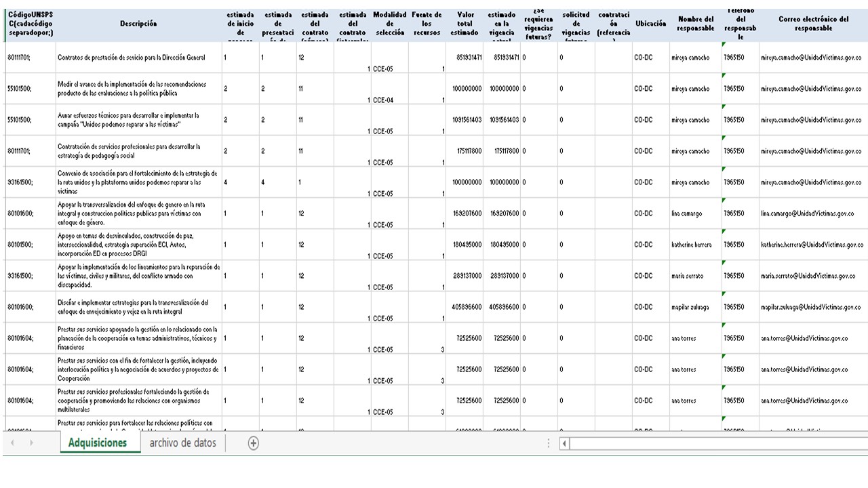Select email maria.serrato@UnidadVictimas.gov.co
The width and height of the screenshot is (868, 488).
click(813, 276)
